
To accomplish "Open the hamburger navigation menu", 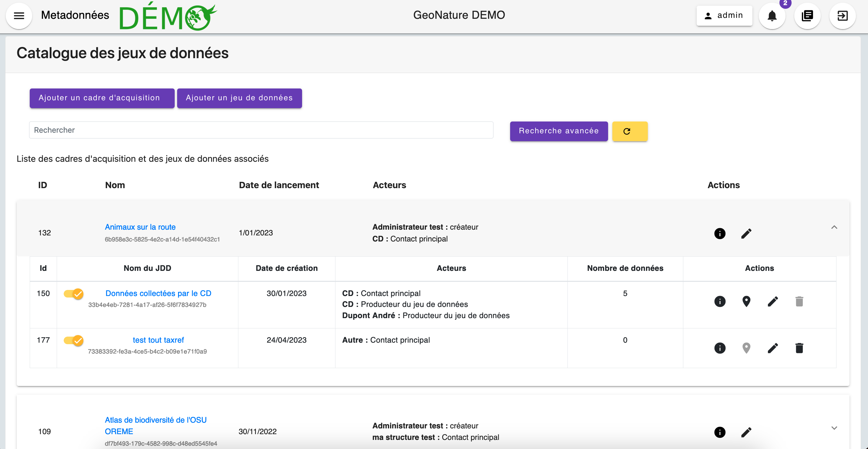I will tap(19, 16).
